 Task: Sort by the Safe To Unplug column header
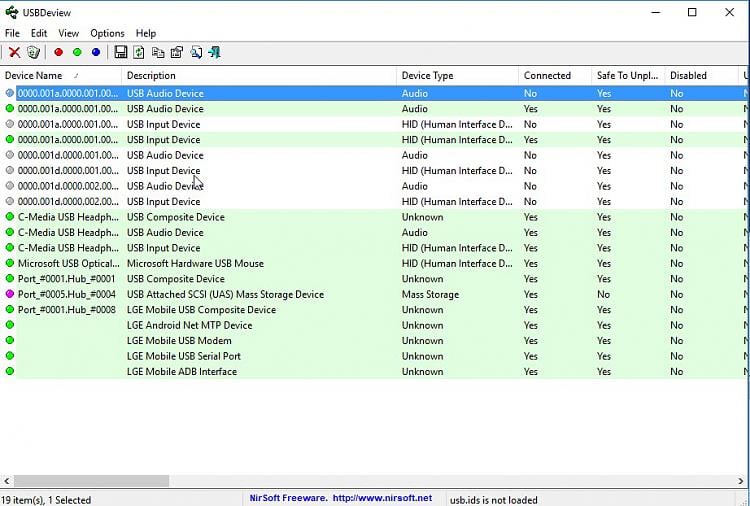[x=629, y=76]
